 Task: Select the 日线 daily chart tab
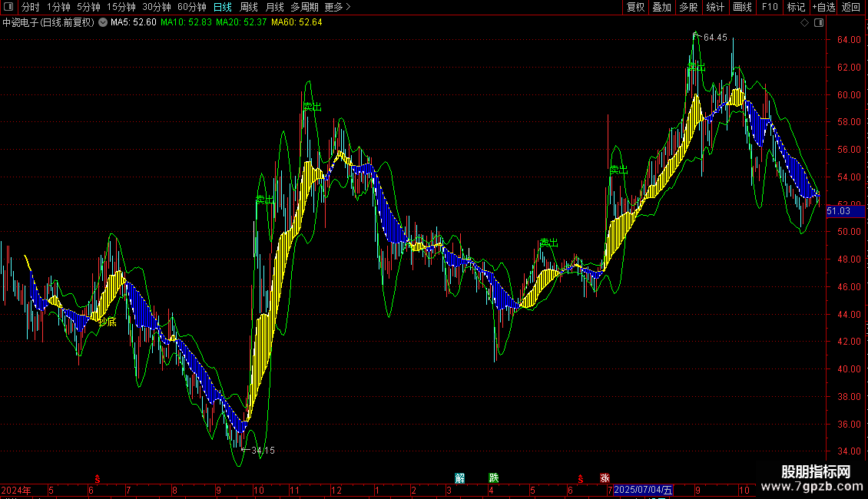coord(223,7)
